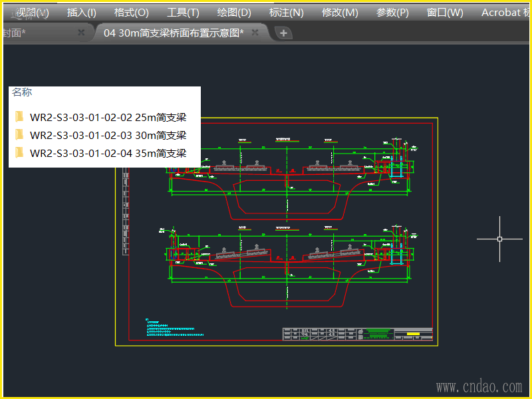Image resolution: width=532 pixels, height=399 pixels.
Task: Open the 参数(P) menu
Action: pyautogui.click(x=392, y=13)
